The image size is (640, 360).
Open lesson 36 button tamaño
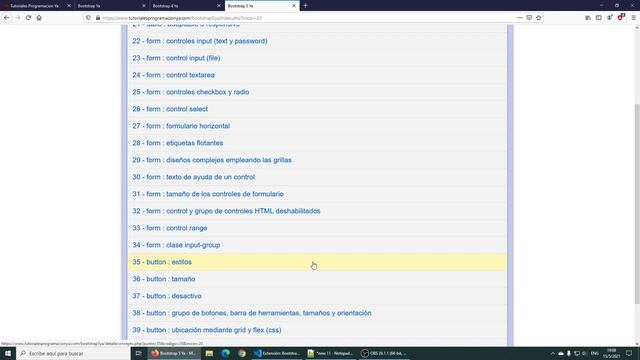(x=164, y=279)
